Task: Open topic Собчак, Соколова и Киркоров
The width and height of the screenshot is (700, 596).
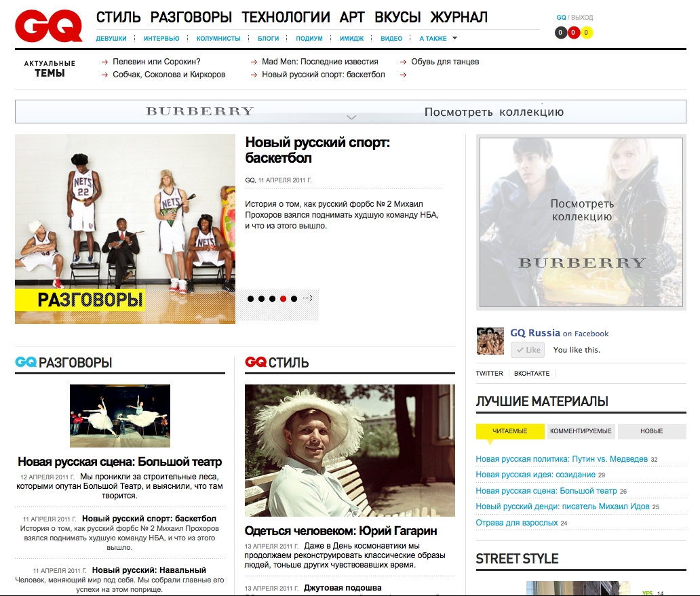Action: pos(169,75)
